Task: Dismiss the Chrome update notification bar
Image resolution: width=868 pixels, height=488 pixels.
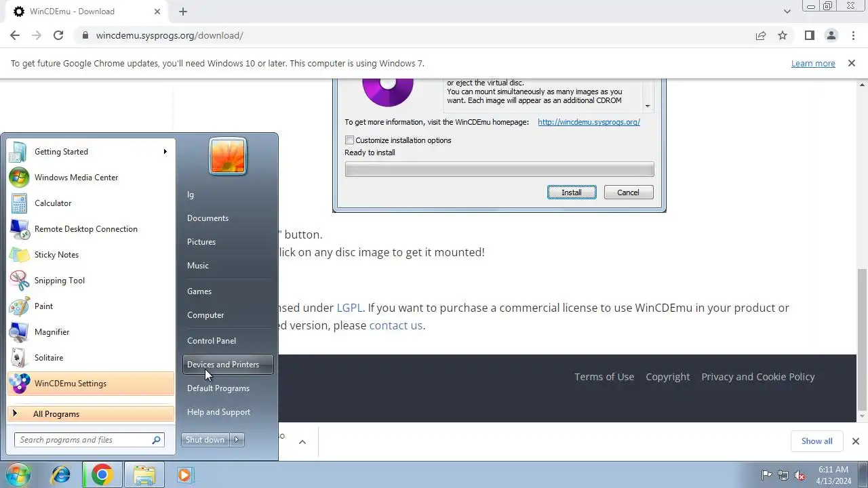Action: (x=852, y=63)
